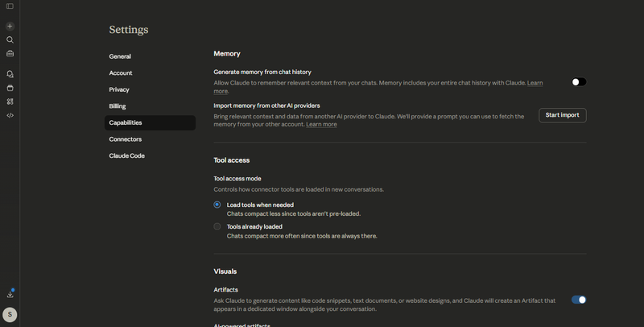This screenshot has width=644, height=327.
Task: Click the briefcase icon in sidebar
Action: [x=10, y=54]
